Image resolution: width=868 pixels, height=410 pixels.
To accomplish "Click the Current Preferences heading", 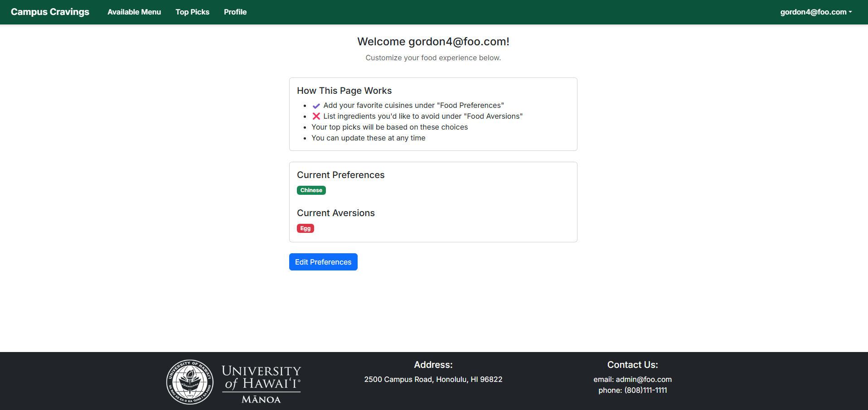I will coord(340,175).
